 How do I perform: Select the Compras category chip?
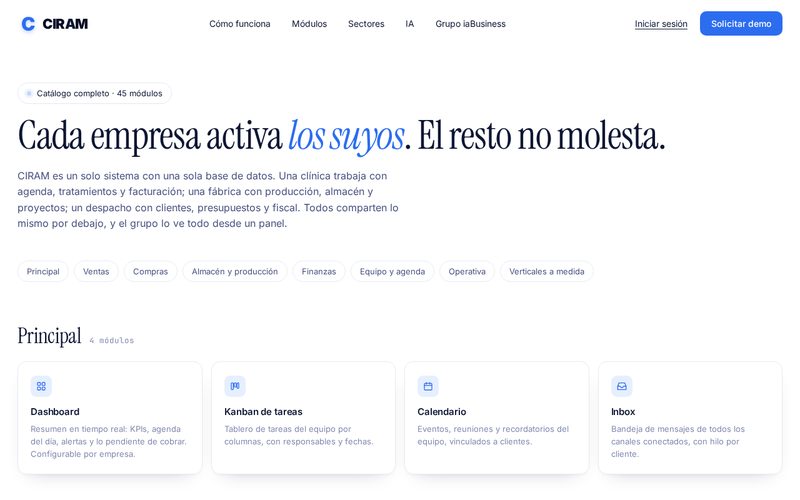point(151,271)
